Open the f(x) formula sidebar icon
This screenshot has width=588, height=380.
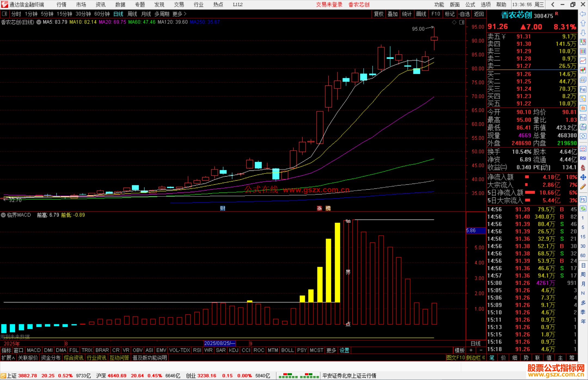point(583,127)
